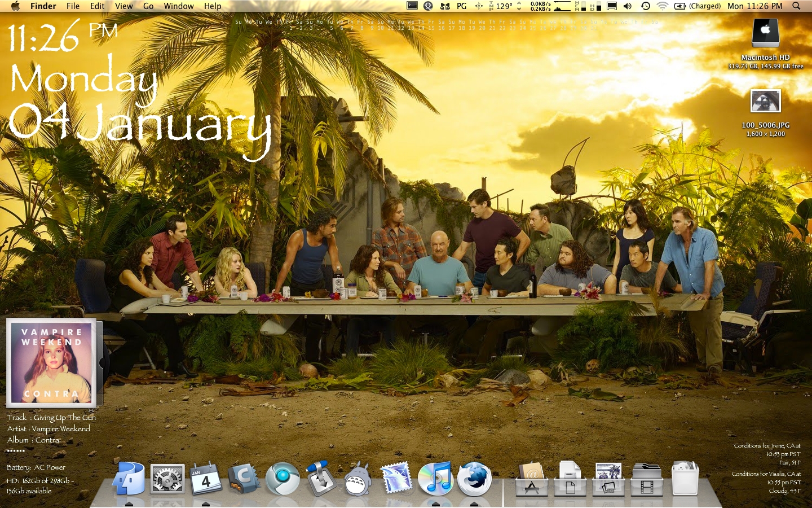Launch System Preferences gear icon in Dock

point(167,480)
